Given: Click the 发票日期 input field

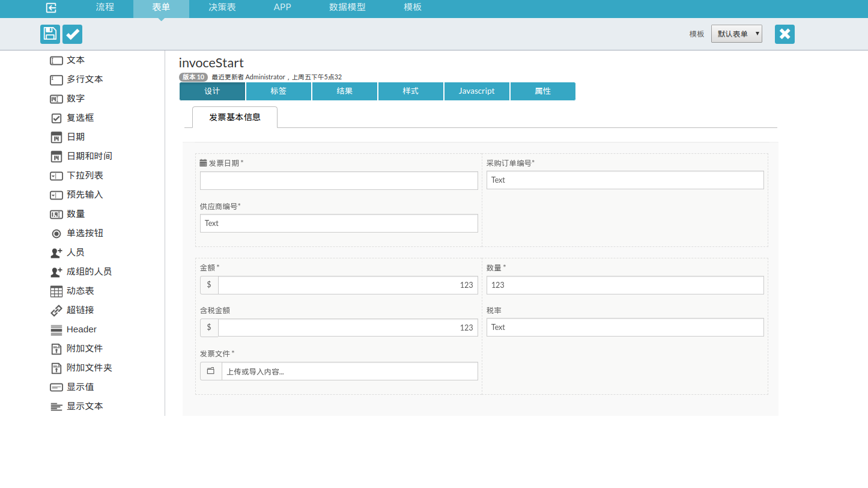Looking at the screenshot, I should tap(339, 181).
